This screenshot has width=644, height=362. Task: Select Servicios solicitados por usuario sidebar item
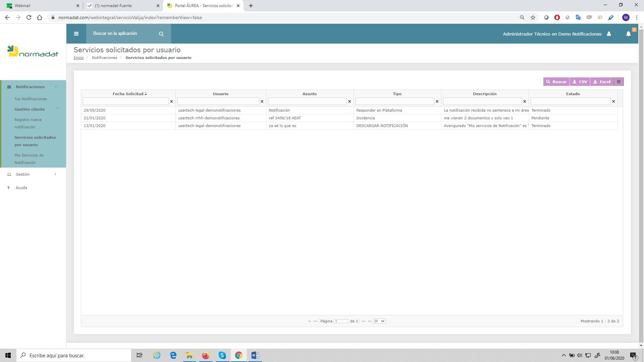pyautogui.click(x=35, y=141)
